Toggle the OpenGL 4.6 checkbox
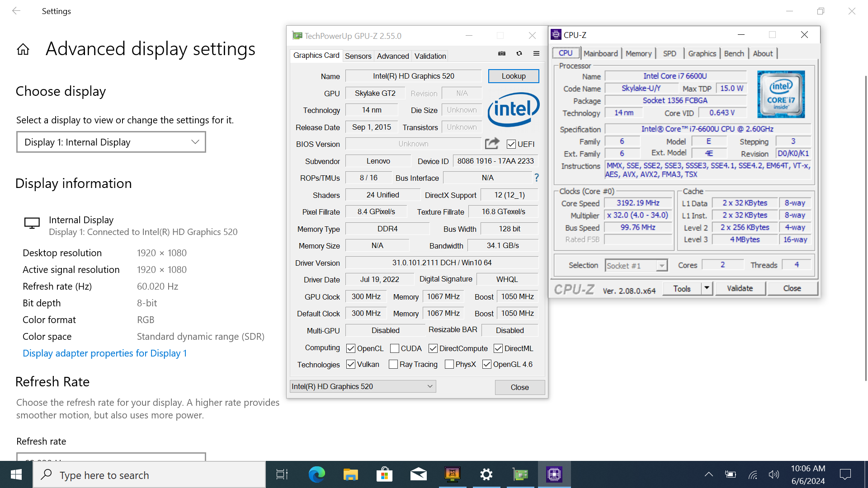Viewport: 868px width, 488px height. pos(487,364)
